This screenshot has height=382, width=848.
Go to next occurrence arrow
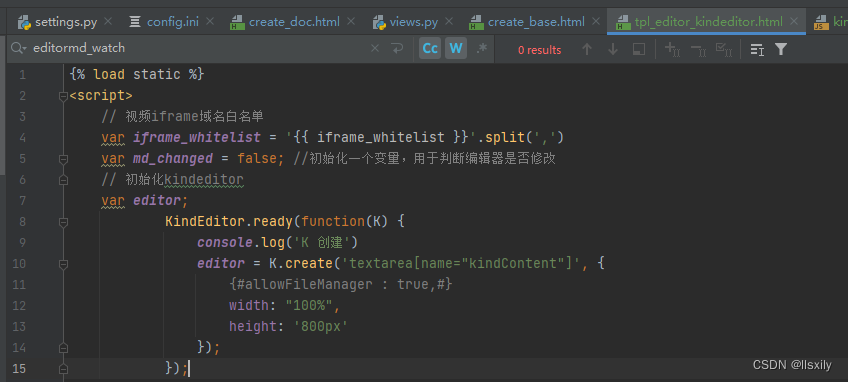pyautogui.click(x=613, y=49)
